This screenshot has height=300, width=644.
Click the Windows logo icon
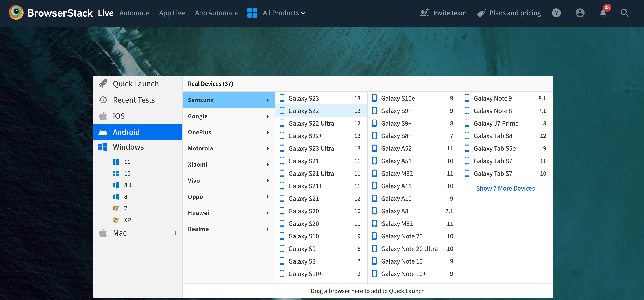pyautogui.click(x=103, y=147)
